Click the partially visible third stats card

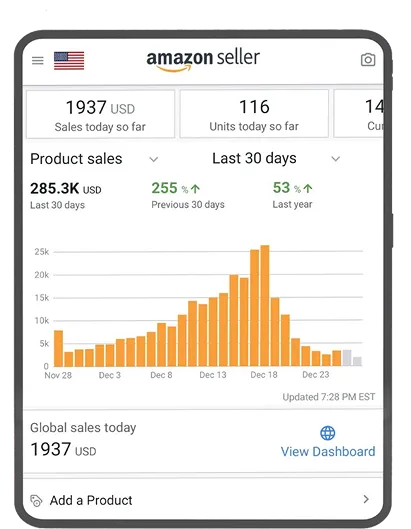point(358,114)
